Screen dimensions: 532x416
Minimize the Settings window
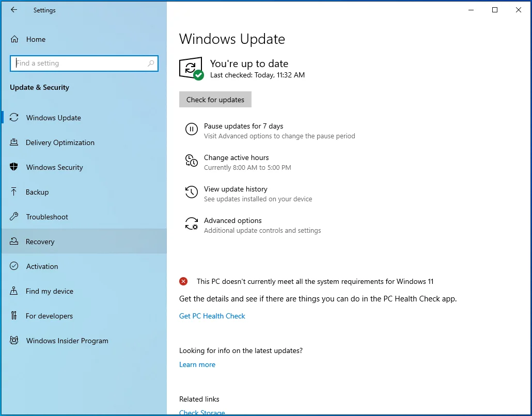(x=471, y=10)
